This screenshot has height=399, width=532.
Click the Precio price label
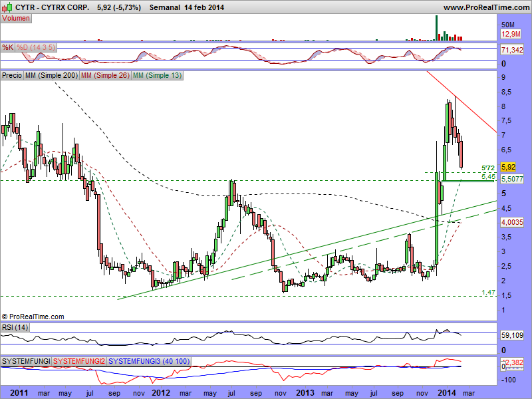12,75
